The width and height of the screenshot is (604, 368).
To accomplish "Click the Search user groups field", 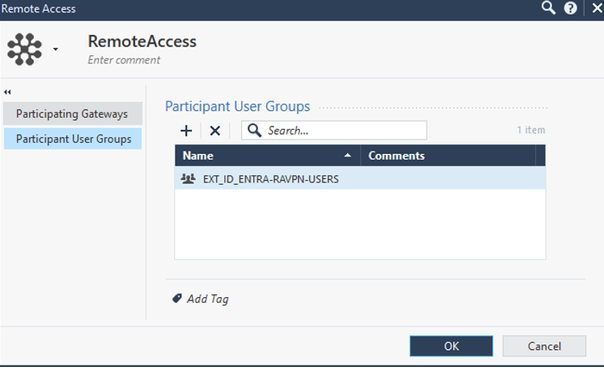I will pos(334,130).
